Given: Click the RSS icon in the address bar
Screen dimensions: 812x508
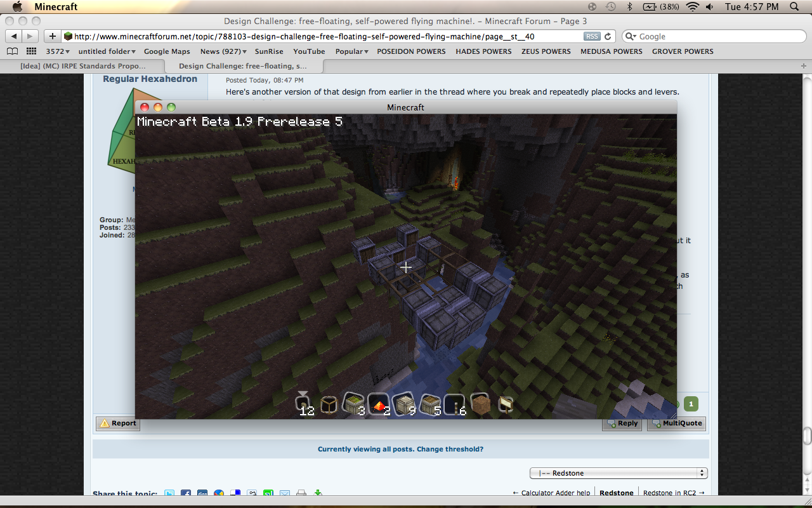Looking at the screenshot, I should [x=591, y=36].
